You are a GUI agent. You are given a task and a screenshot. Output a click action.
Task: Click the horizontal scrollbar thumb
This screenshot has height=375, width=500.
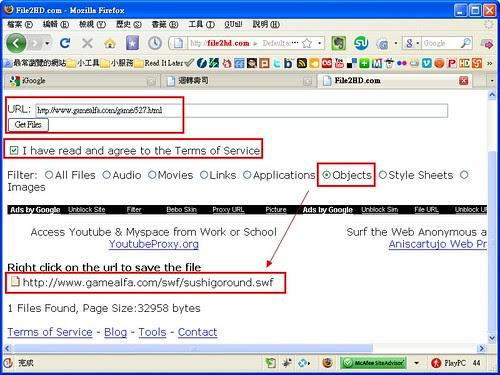coord(192,349)
